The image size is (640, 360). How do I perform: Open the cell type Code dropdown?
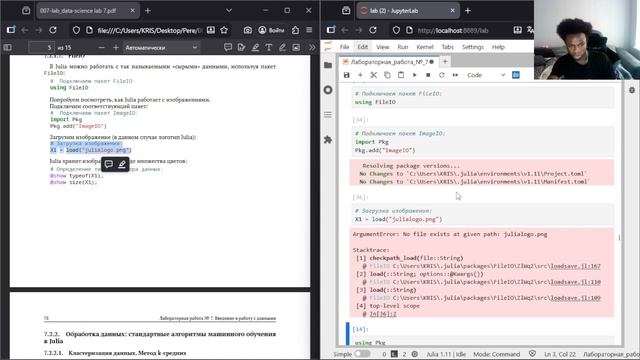click(x=486, y=75)
